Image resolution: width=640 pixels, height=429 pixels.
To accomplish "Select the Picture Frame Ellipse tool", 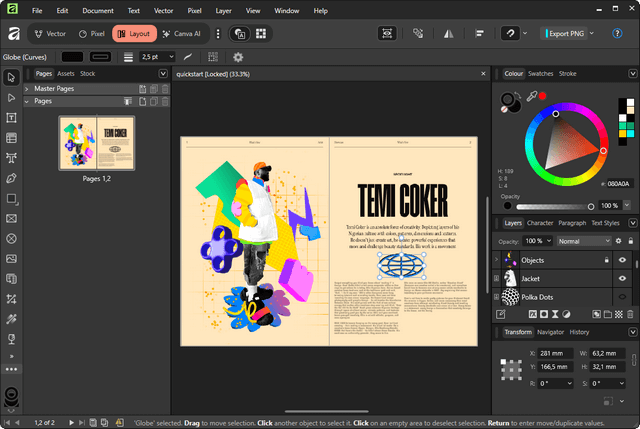I will tap(11, 239).
